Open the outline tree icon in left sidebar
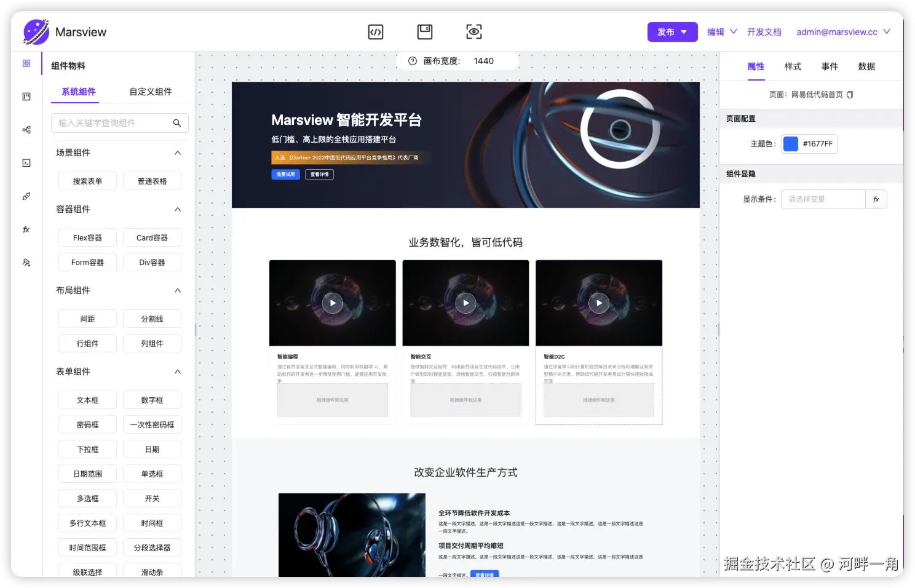The width and height of the screenshot is (915, 588). tap(26, 130)
